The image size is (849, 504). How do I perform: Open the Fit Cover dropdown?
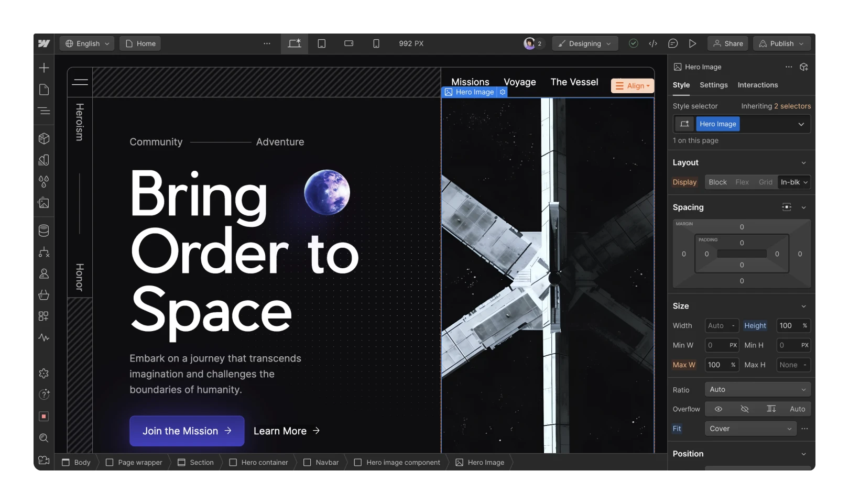tap(750, 429)
